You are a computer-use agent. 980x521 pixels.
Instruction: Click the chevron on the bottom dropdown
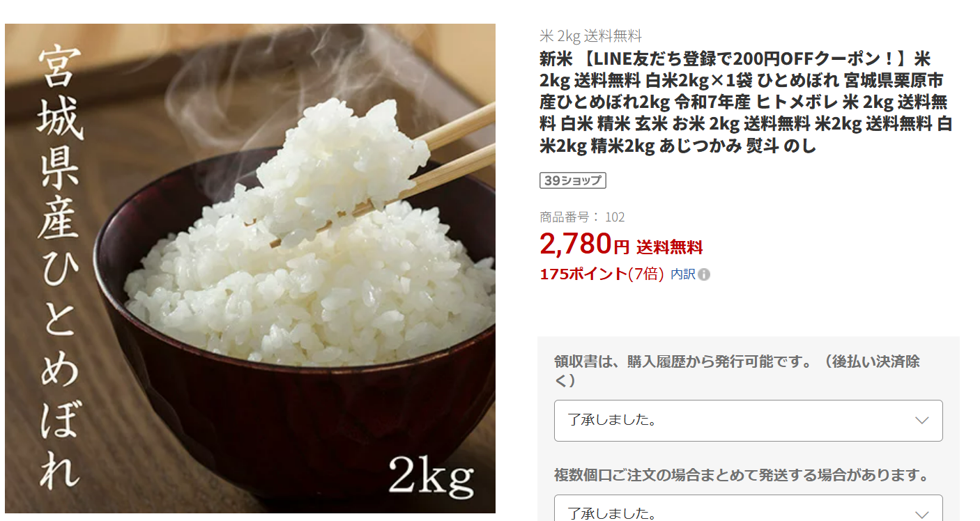921,515
